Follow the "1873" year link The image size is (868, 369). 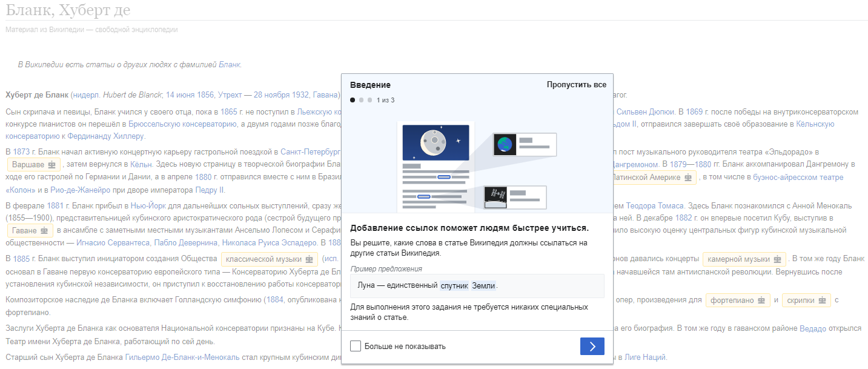point(21,151)
